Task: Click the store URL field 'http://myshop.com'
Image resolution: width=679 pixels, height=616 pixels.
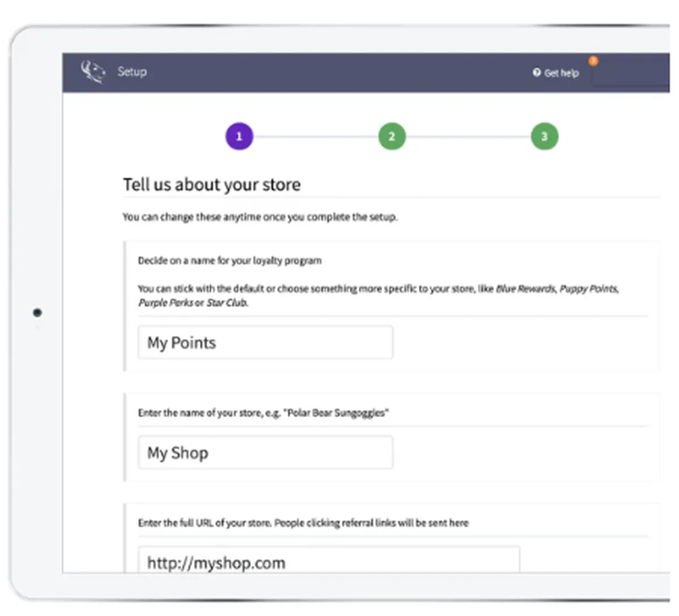Action: pos(329,560)
